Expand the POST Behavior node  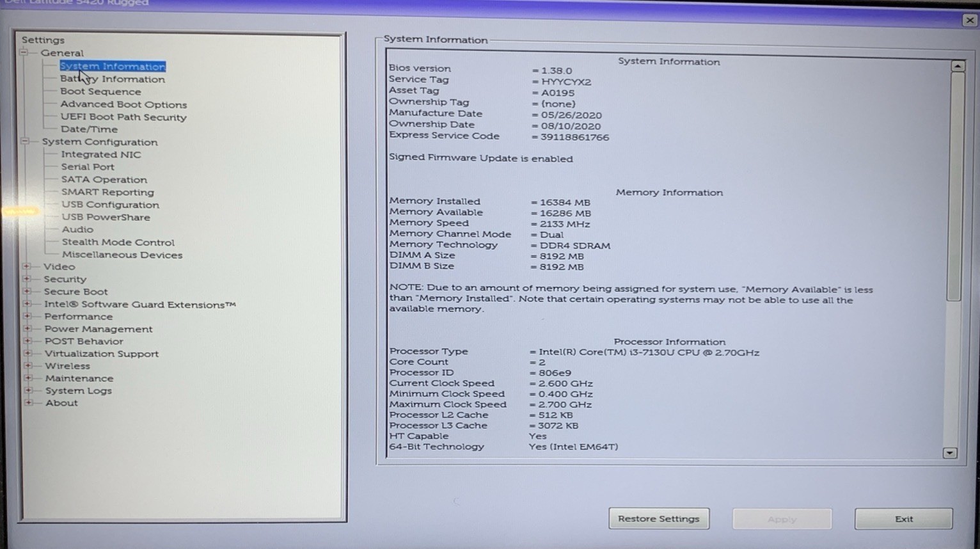[x=28, y=340]
